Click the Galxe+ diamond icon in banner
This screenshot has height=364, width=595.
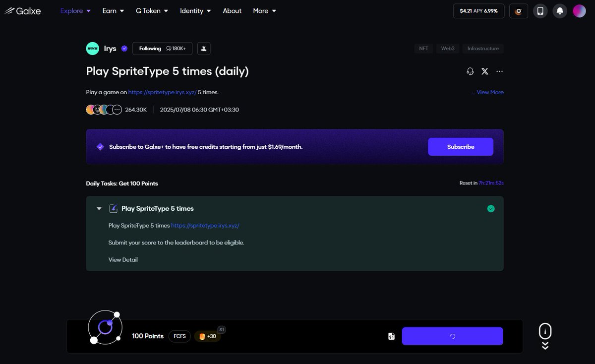(100, 147)
